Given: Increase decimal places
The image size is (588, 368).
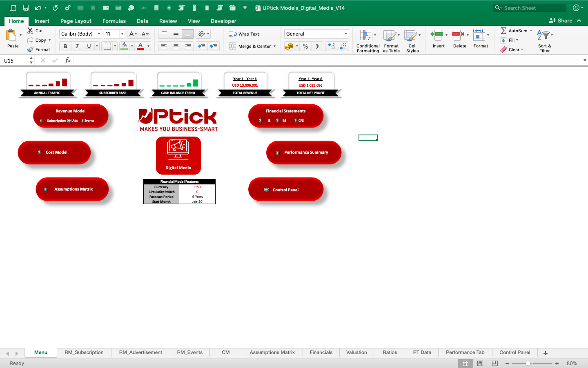Looking at the screenshot, I should 332,47.
